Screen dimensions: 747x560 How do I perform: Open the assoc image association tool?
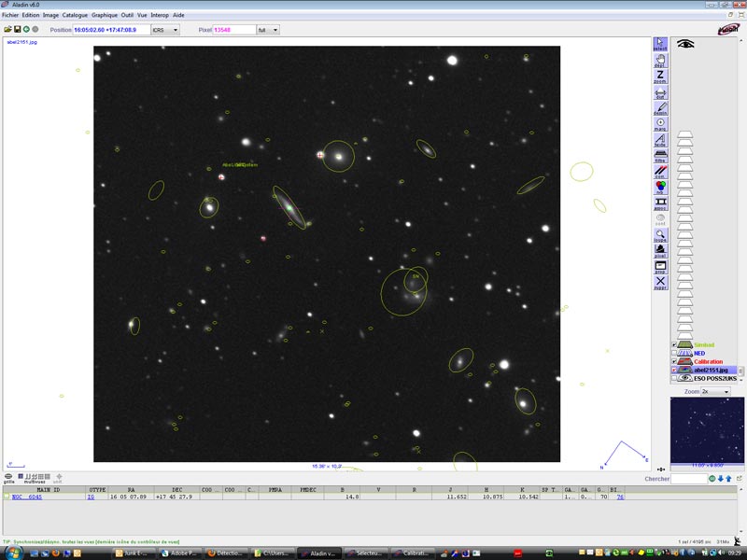coord(660,203)
